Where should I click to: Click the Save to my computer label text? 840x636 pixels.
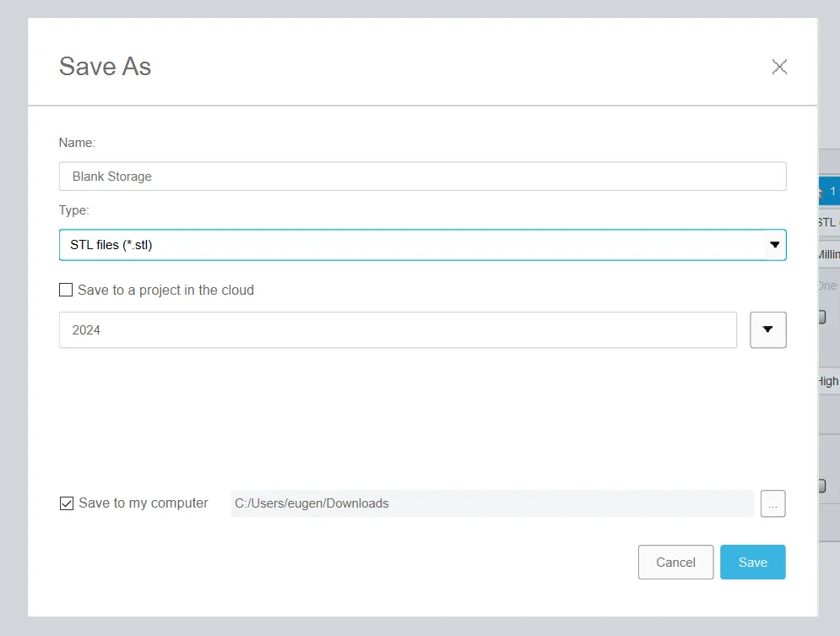[x=143, y=503]
